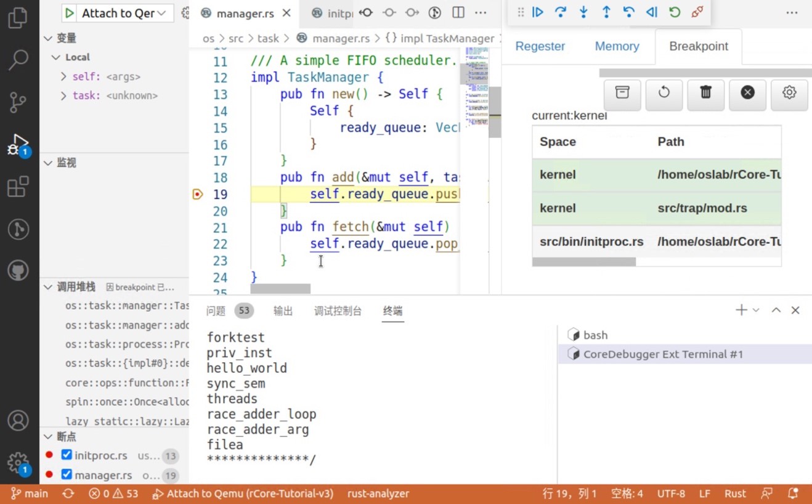Collapse the Local scope
812x504 pixels.
point(56,57)
